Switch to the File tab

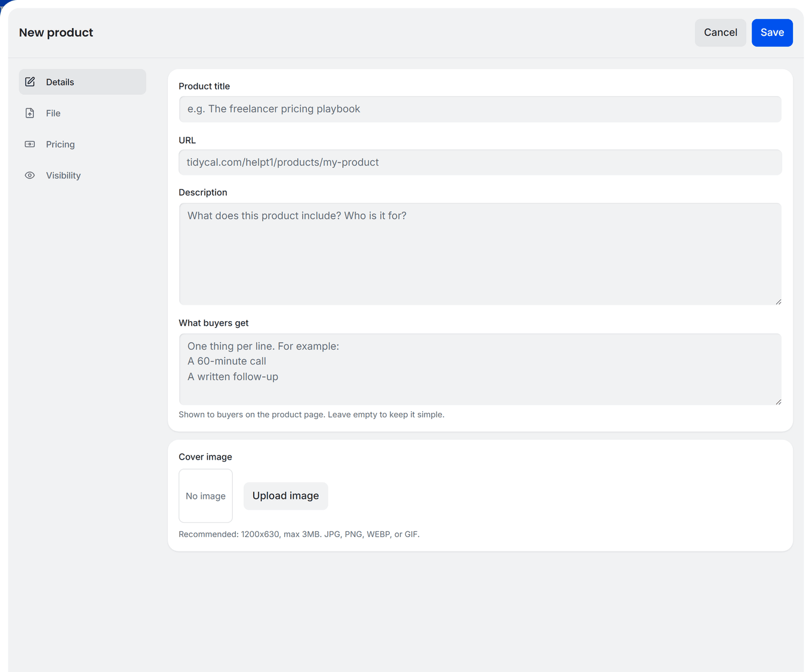82,113
